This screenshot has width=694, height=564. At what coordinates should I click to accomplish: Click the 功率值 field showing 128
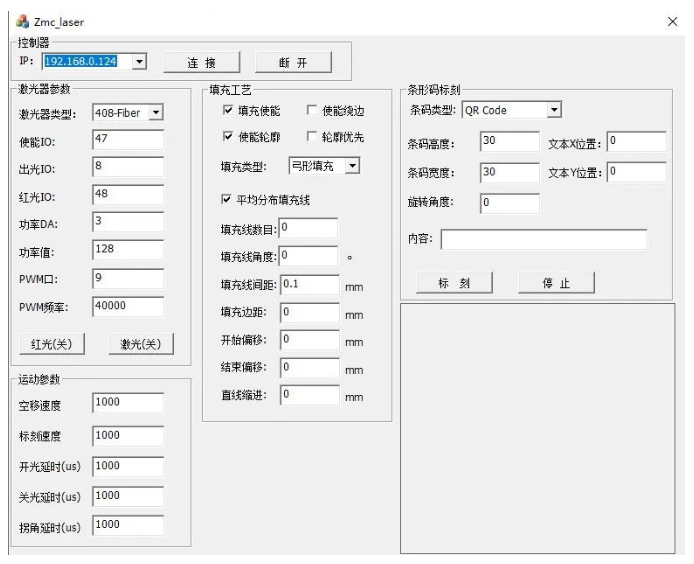[x=128, y=250]
